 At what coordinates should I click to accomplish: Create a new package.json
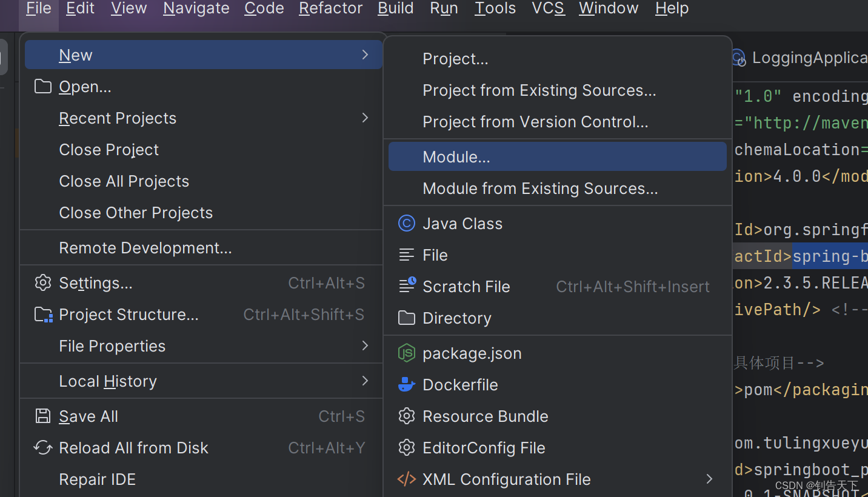tap(558, 353)
